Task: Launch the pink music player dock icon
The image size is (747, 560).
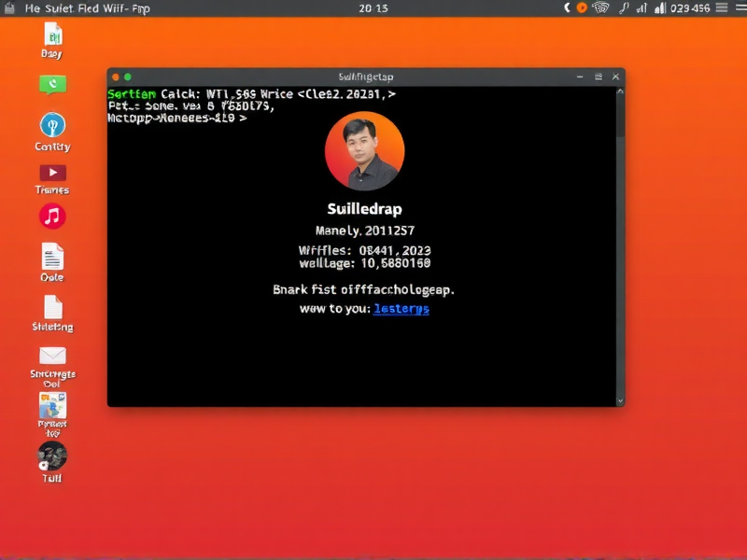Action: pyautogui.click(x=51, y=217)
